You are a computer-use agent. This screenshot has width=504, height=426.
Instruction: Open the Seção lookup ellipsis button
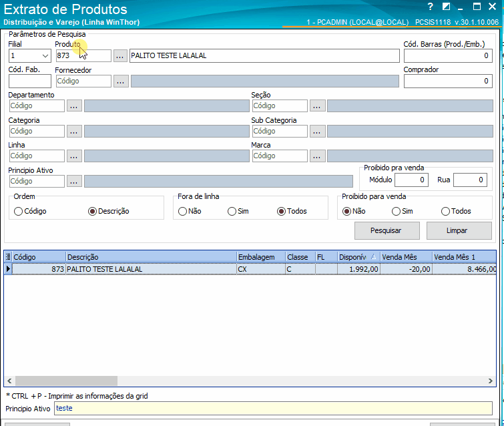point(317,105)
